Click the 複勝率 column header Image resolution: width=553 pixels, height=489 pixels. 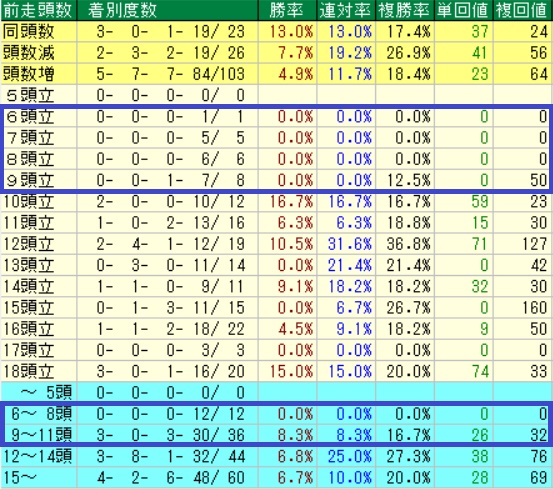(x=405, y=10)
